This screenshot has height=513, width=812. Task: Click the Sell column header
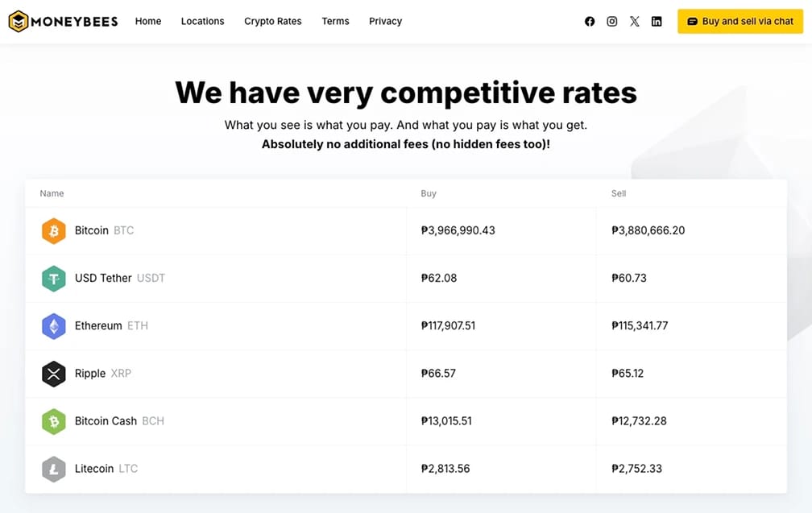tap(619, 193)
